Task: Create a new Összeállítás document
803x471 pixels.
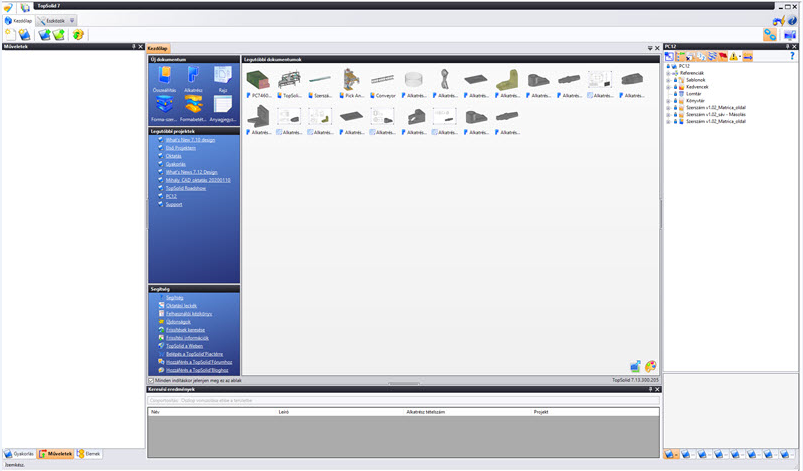Action: click(x=164, y=78)
